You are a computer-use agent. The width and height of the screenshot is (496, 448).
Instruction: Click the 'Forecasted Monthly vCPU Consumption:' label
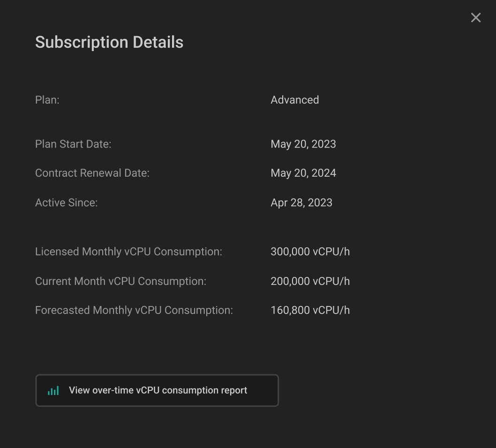pyautogui.click(x=134, y=310)
